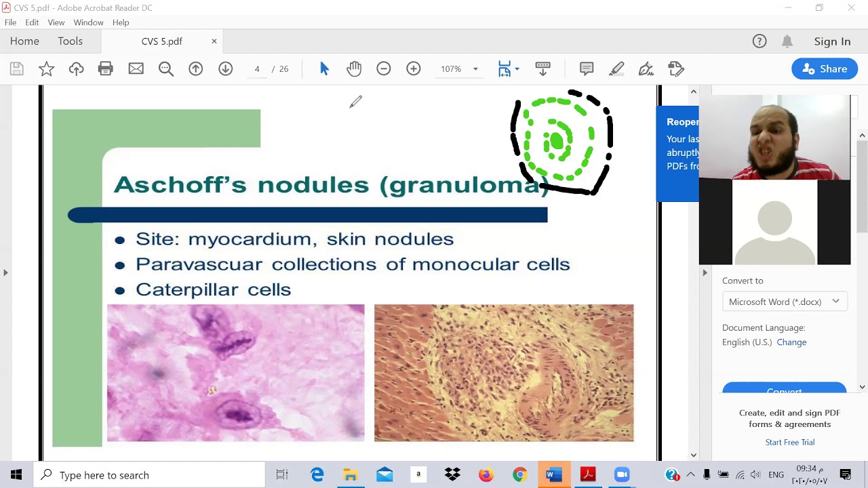Open Dropbox on the taskbar
This screenshot has height=488, width=868.
pos(452,474)
